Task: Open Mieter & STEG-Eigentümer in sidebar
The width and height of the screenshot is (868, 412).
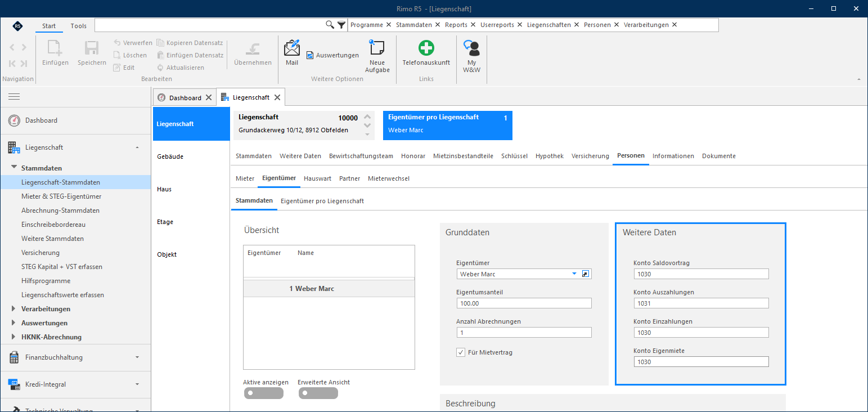Action: (61, 196)
